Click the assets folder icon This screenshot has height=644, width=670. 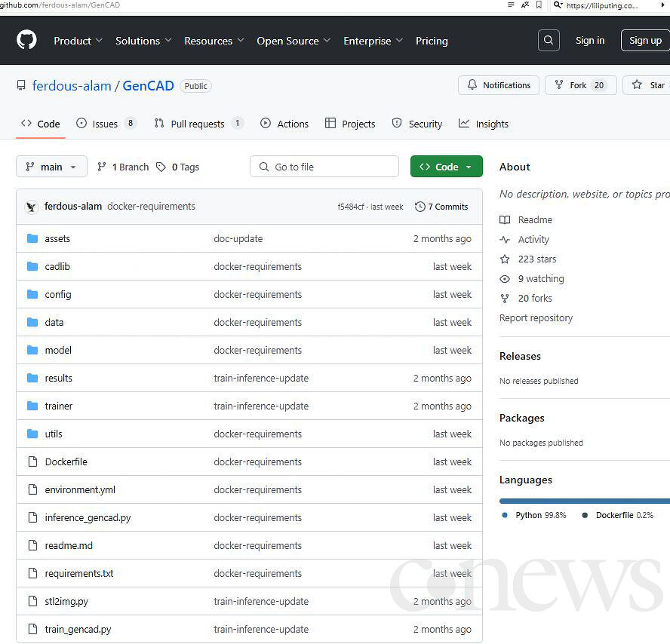[x=32, y=238]
